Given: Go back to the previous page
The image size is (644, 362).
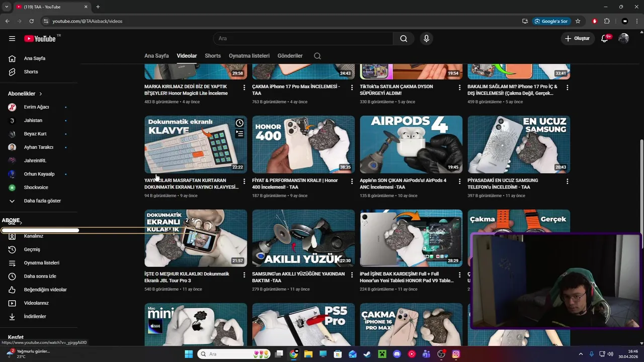Looking at the screenshot, I should [x=7, y=21].
